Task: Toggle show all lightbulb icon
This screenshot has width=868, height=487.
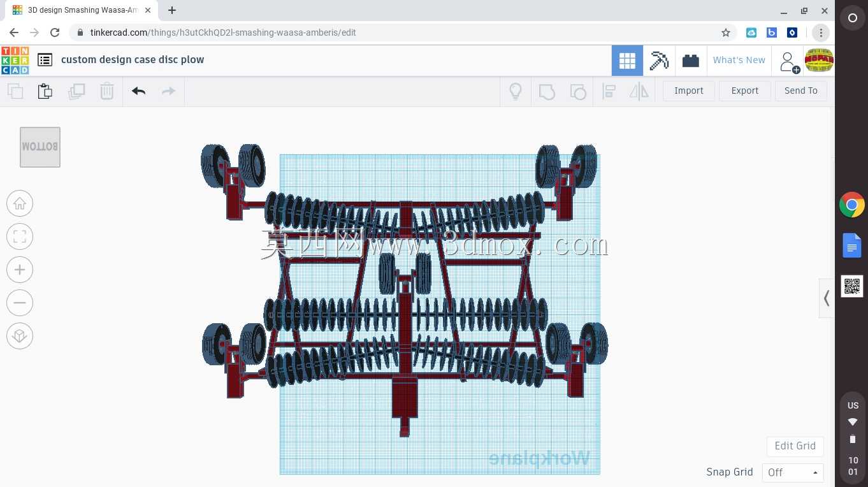Action: pyautogui.click(x=516, y=91)
